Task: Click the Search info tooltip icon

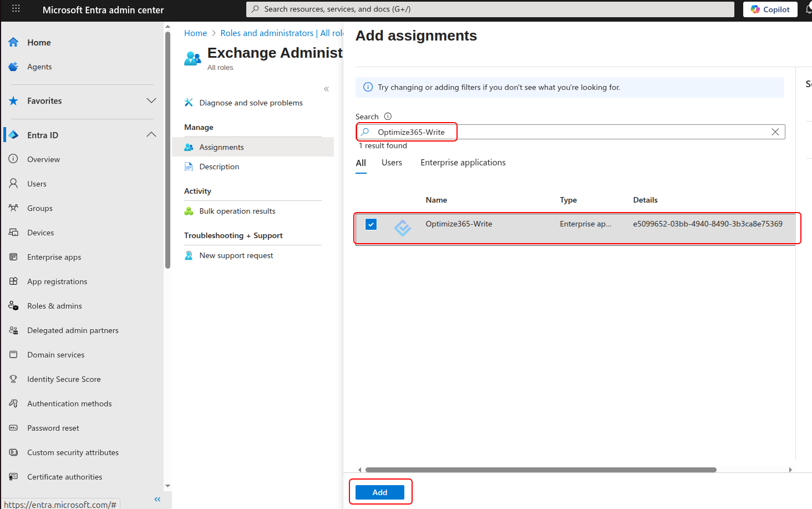Action: click(x=388, y=117)
